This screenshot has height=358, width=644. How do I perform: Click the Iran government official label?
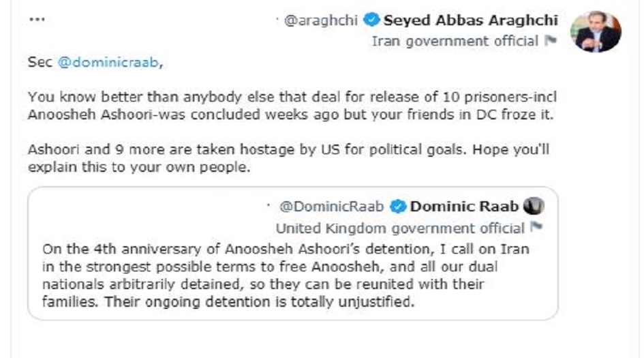click(455, 41)
